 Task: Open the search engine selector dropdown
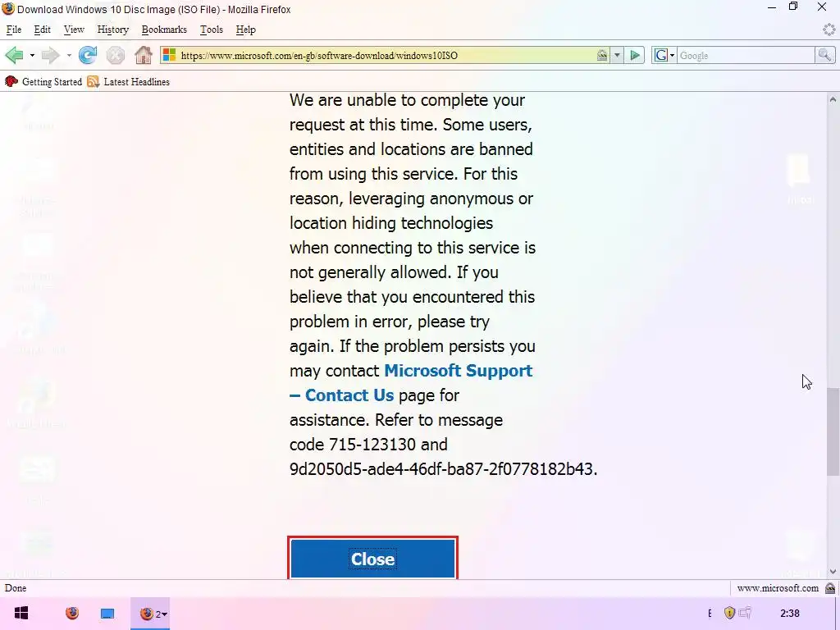664,55
